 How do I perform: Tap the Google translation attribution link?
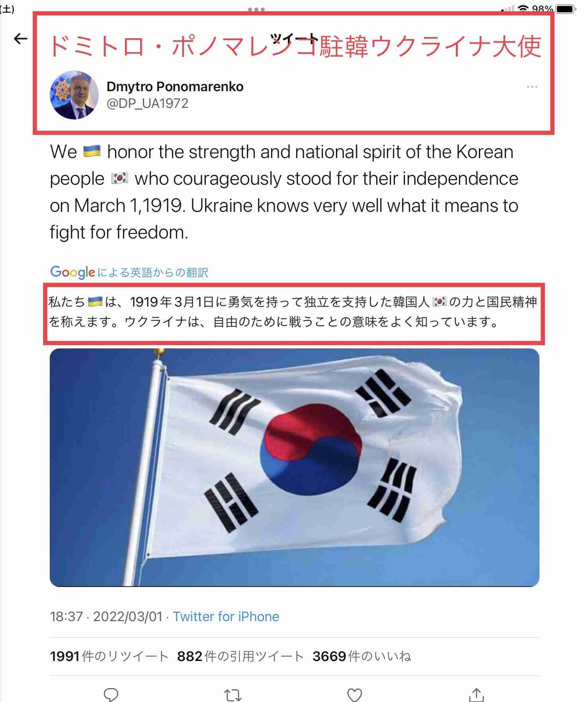(x=129, y=272)
